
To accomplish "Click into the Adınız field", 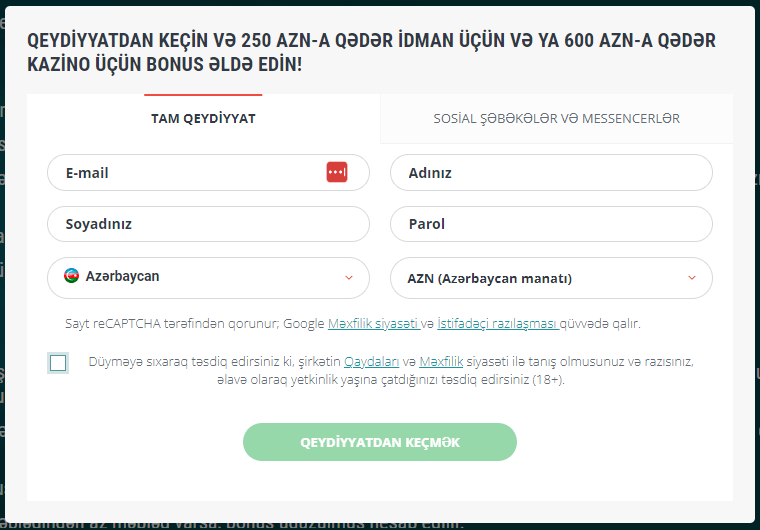I will coord(550,173).
